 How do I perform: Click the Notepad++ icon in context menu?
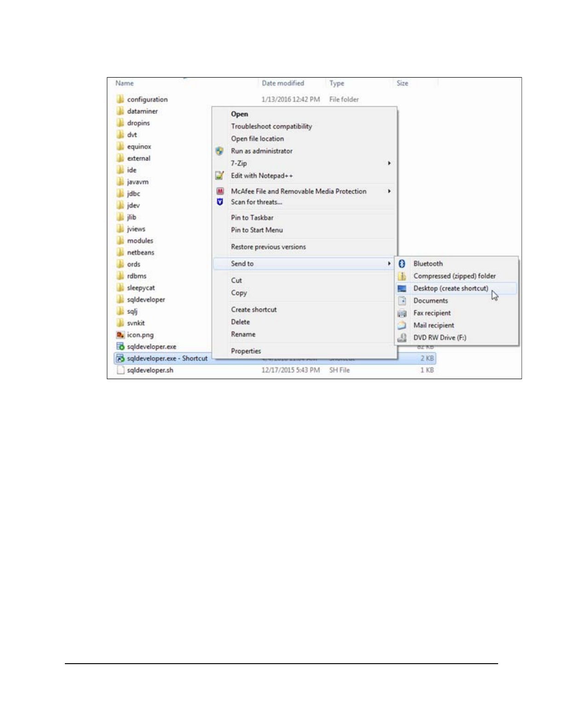[220, 176]
